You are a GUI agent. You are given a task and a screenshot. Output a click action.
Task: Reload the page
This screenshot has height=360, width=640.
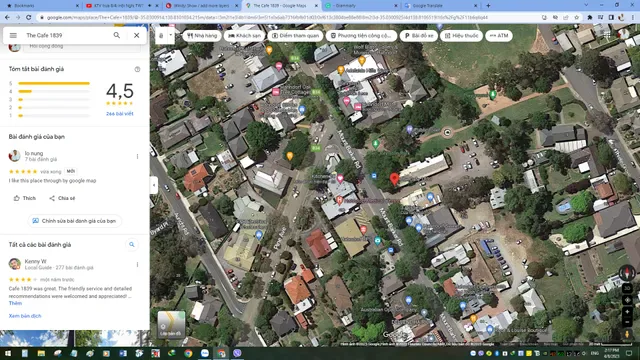click(x=29, y=18)
